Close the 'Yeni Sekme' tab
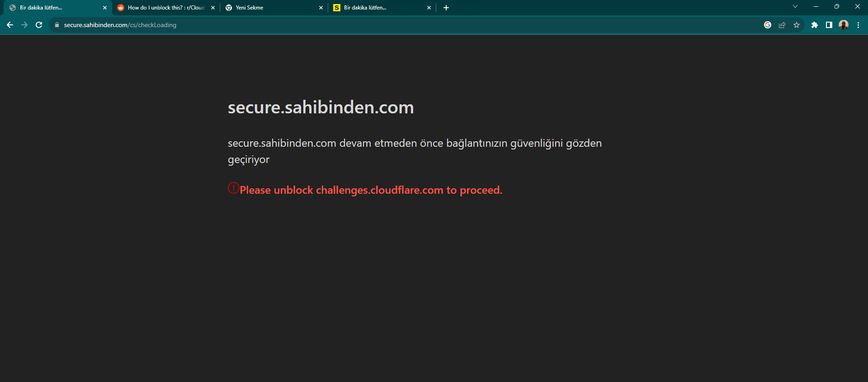This screenshot has width=868, height=382. point(321,8)
